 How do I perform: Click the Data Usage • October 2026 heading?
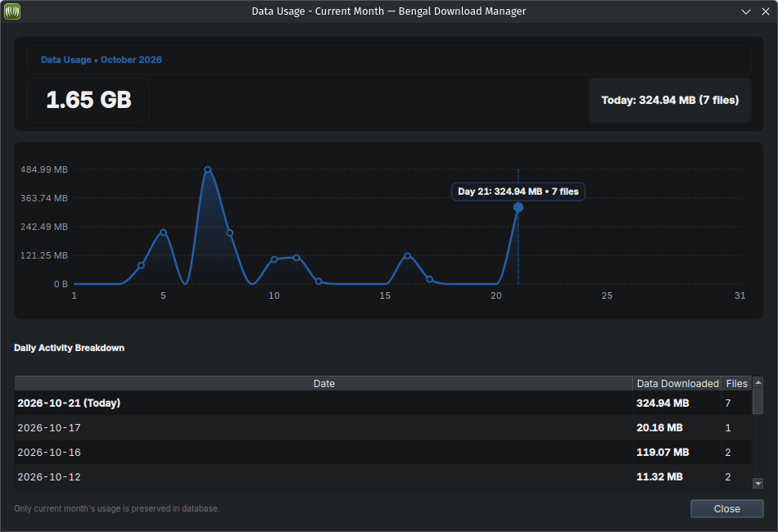pos(102,60)
